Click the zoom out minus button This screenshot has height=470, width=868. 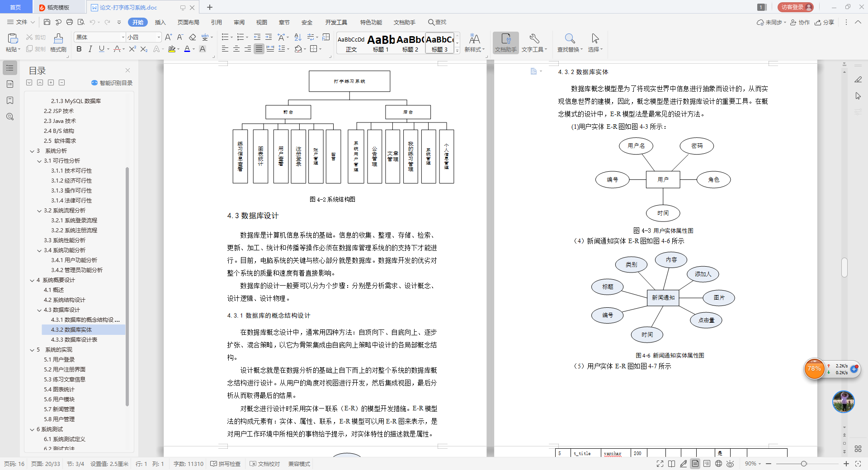tap(769, 464)
